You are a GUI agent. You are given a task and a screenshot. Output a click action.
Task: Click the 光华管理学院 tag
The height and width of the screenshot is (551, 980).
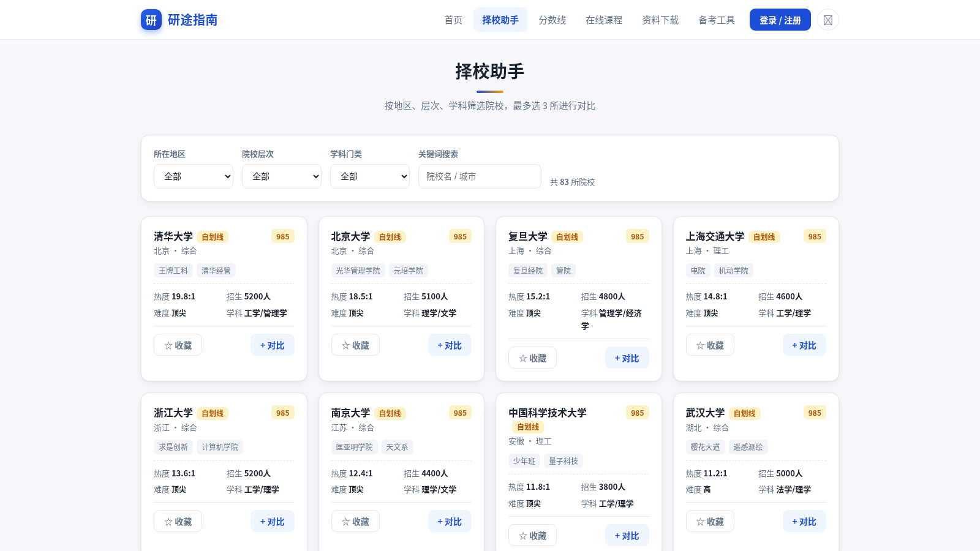[x=358, y=271]
